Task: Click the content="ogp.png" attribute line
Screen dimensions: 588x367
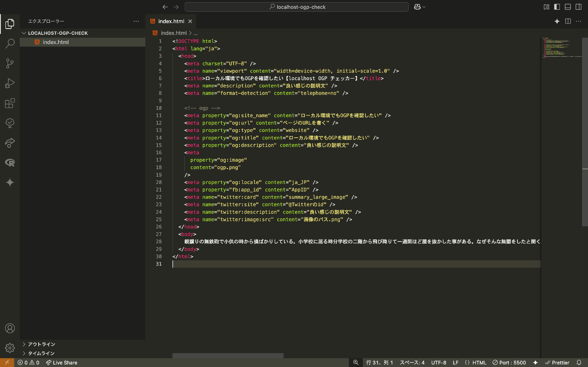Action: click(x=215, y=168)
